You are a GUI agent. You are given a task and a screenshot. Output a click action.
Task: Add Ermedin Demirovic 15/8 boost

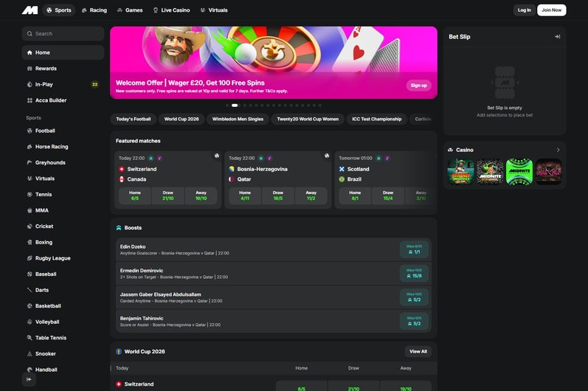coord(414,273)
